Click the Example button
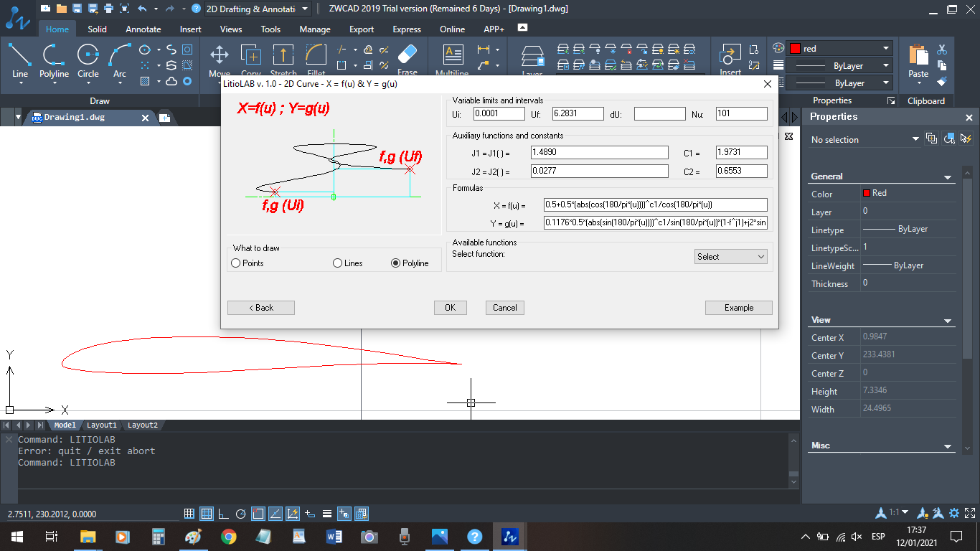The image size is (980, 551). click(739, 307)
